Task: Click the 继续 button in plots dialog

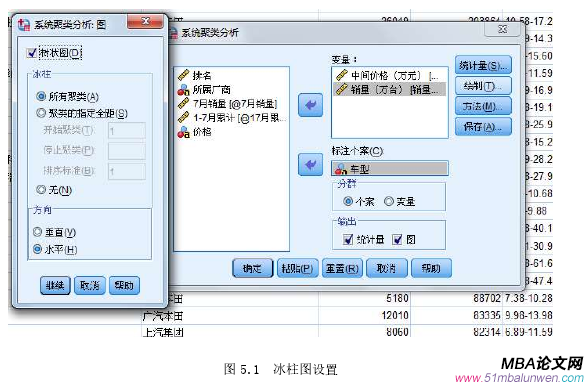Action: tap(55, 286)
